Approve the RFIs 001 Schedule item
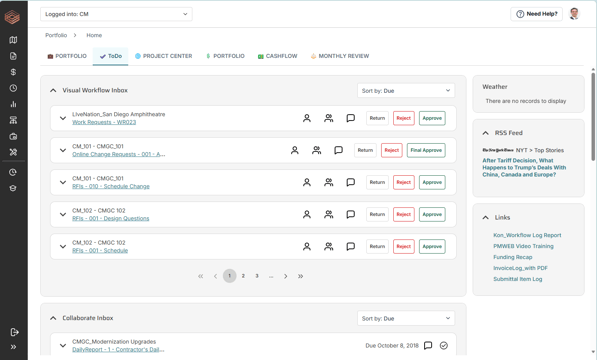The image size is (597, 360). tap(432, 247)
